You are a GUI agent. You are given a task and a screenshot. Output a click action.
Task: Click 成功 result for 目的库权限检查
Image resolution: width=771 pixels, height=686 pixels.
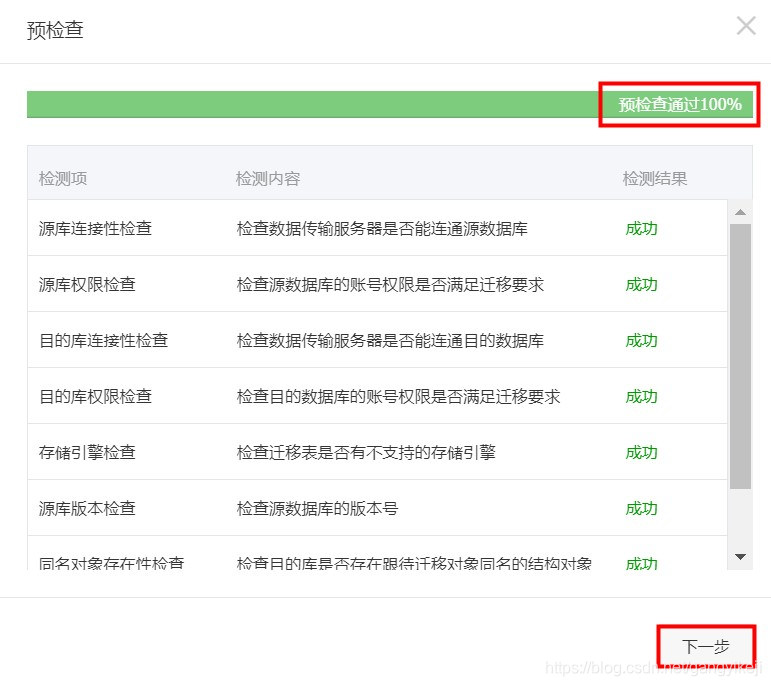[641, 397]
